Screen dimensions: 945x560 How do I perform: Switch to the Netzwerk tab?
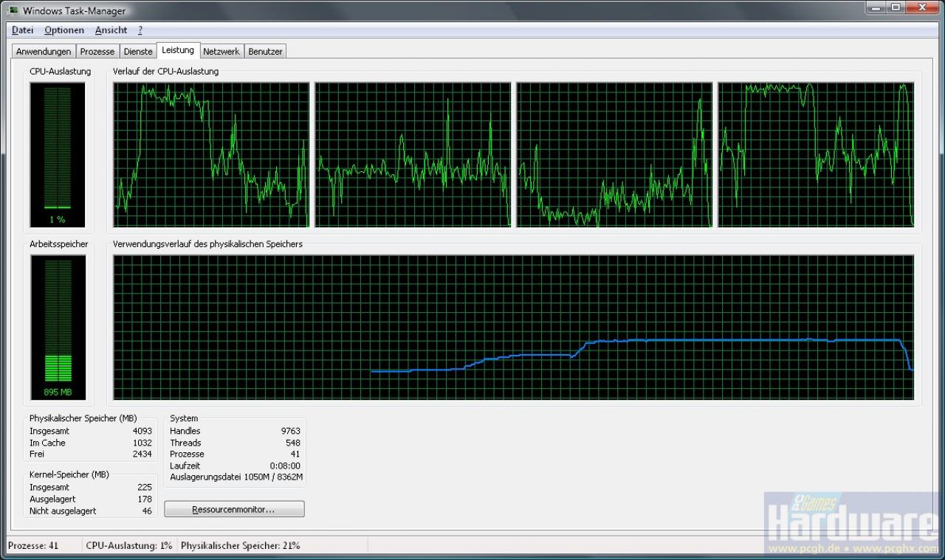pyautogui.click(x=221, y=51)
